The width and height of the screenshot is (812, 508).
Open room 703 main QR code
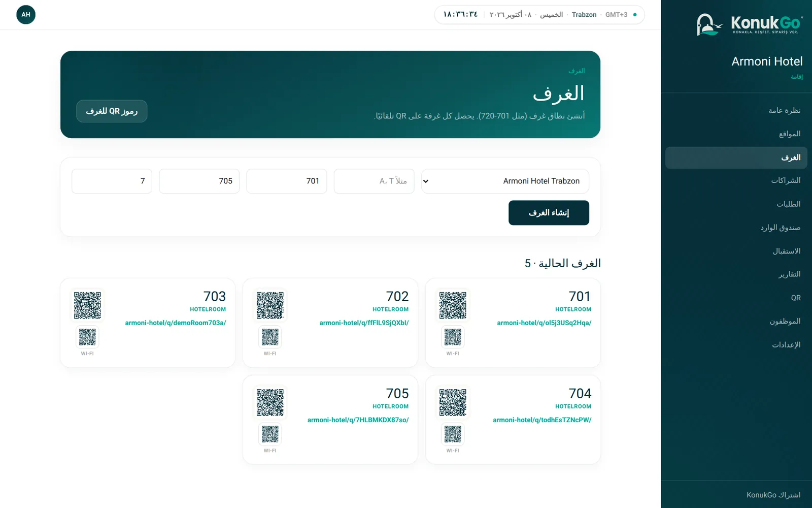click(87, 305)
